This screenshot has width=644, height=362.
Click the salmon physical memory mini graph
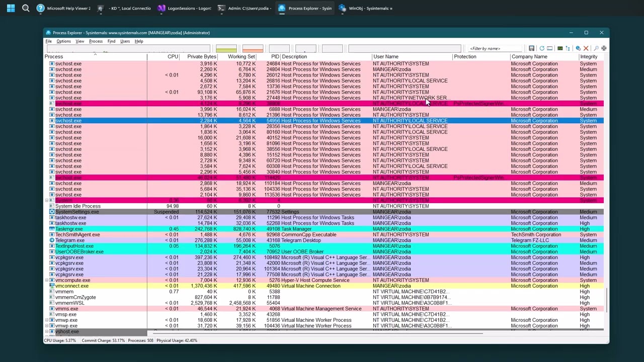point(253,49)
